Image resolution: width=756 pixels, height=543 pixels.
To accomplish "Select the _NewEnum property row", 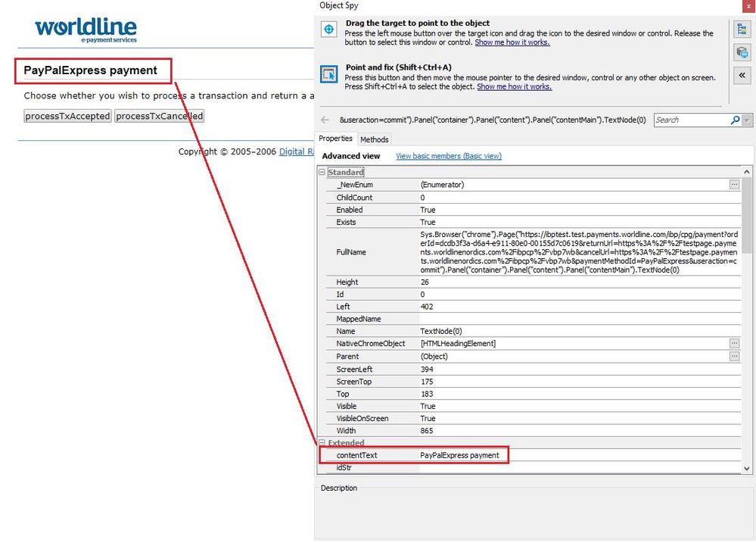I will coord(533,184).
